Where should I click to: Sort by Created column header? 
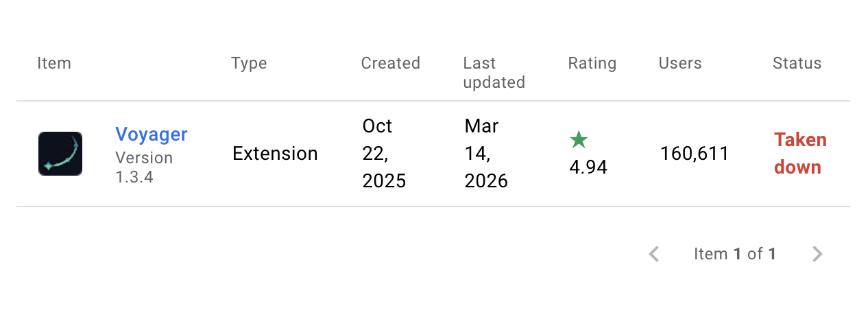pyautogui.click(x=390, y=63)
